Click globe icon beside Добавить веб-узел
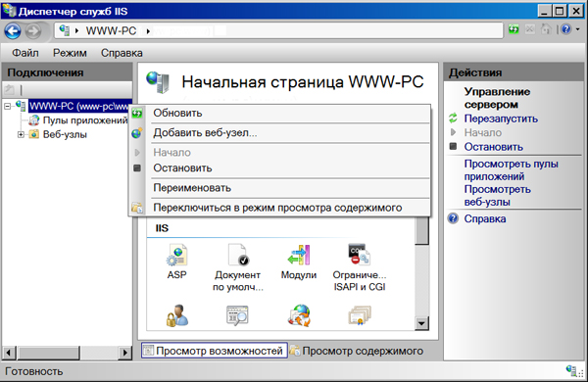The image size is (588, 382). [x=137, y=132]
